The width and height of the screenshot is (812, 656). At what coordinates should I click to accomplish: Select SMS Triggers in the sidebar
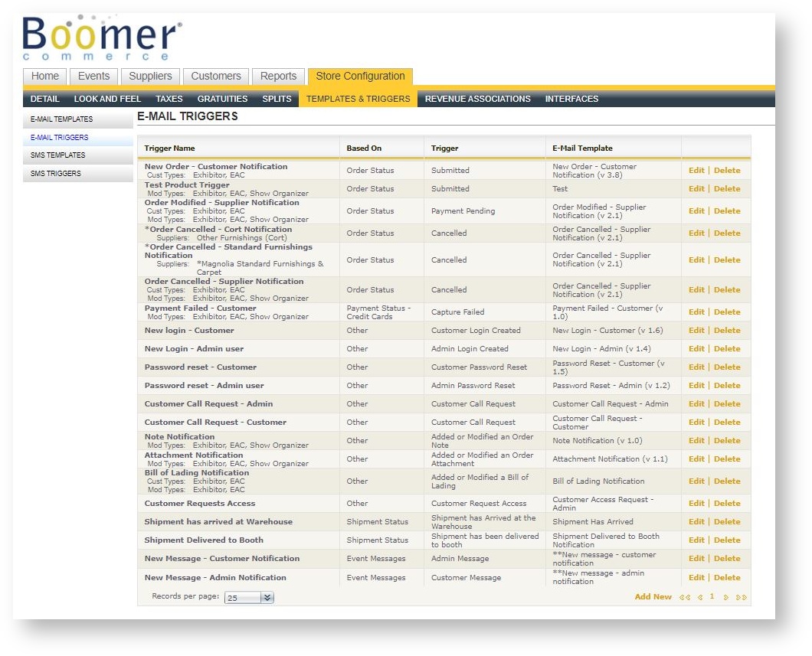(55, 174)
